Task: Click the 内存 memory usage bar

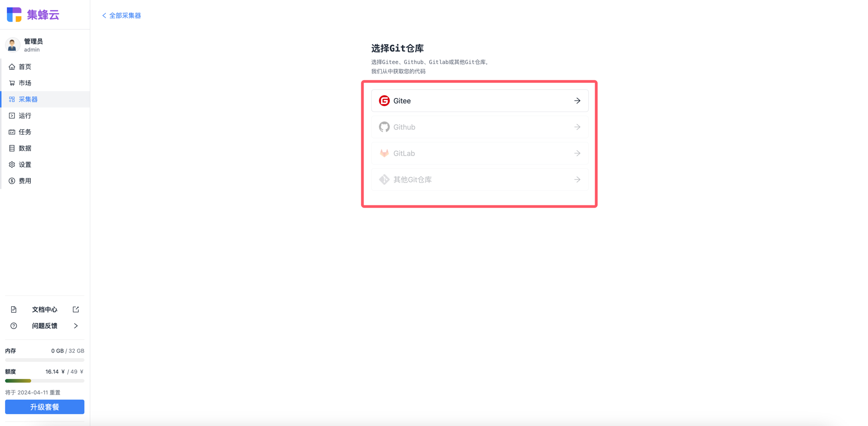Action: (44, 360)
